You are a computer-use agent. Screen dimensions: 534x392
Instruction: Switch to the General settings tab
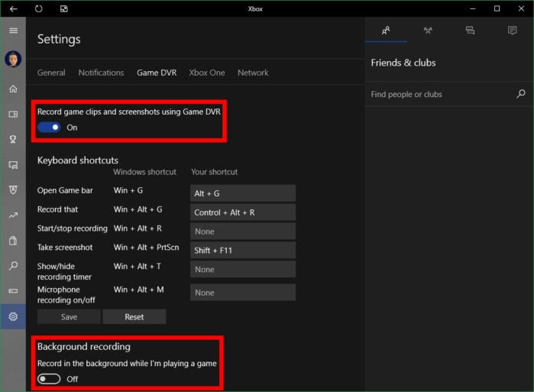click(51, 73)
